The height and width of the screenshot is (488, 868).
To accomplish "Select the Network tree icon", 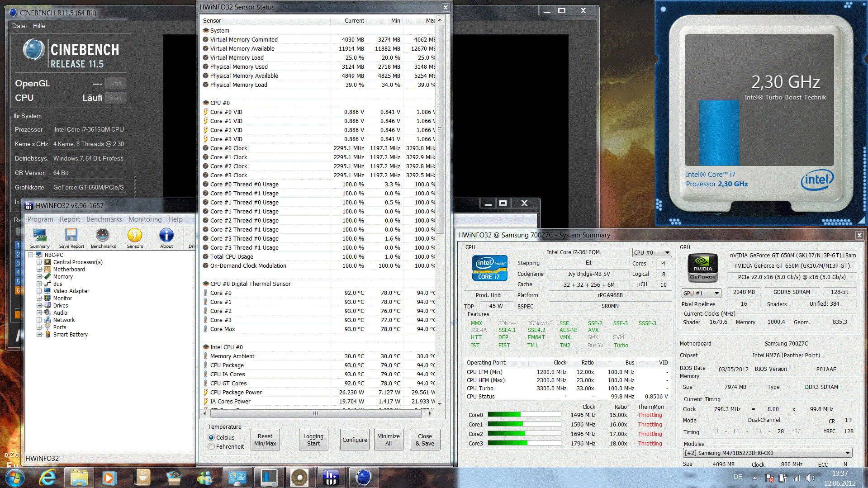I will click(x=47, y=320).
